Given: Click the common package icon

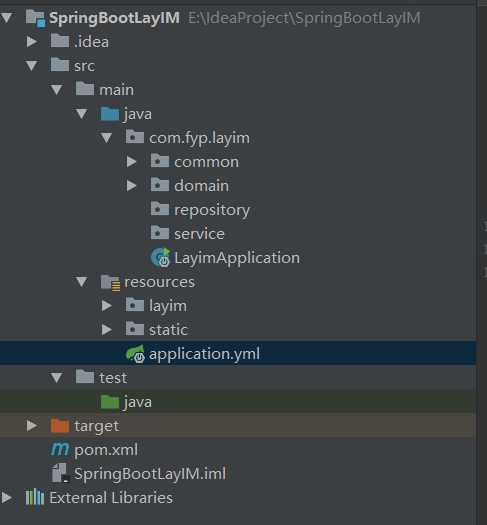Looking at the screenshot, I should (x=160, y=161).
